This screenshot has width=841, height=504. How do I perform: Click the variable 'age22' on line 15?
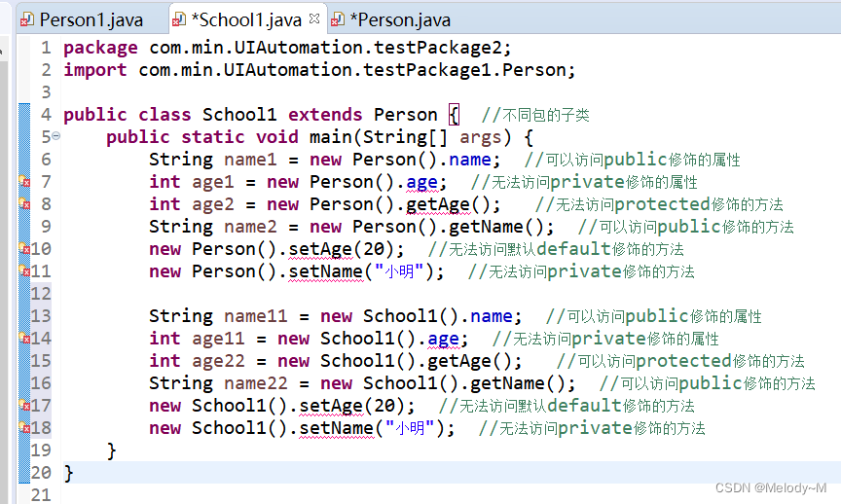[x=218, y=361]
